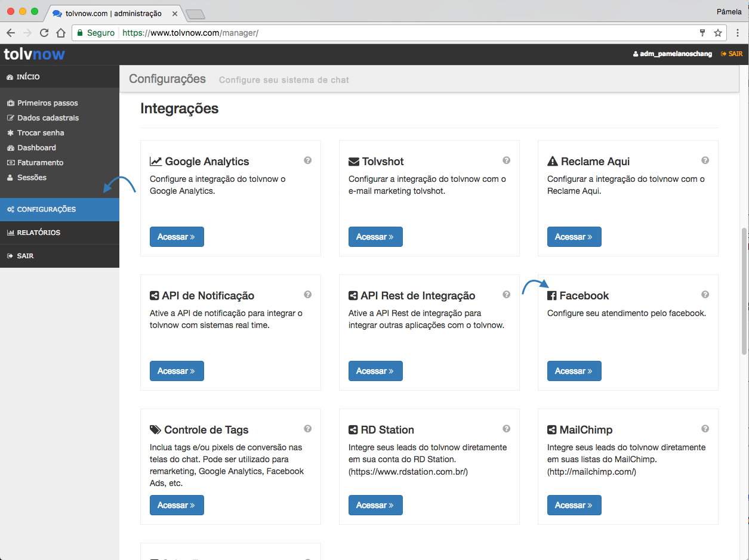Open Trocar senha in sidebar

(x=35, y=133)
